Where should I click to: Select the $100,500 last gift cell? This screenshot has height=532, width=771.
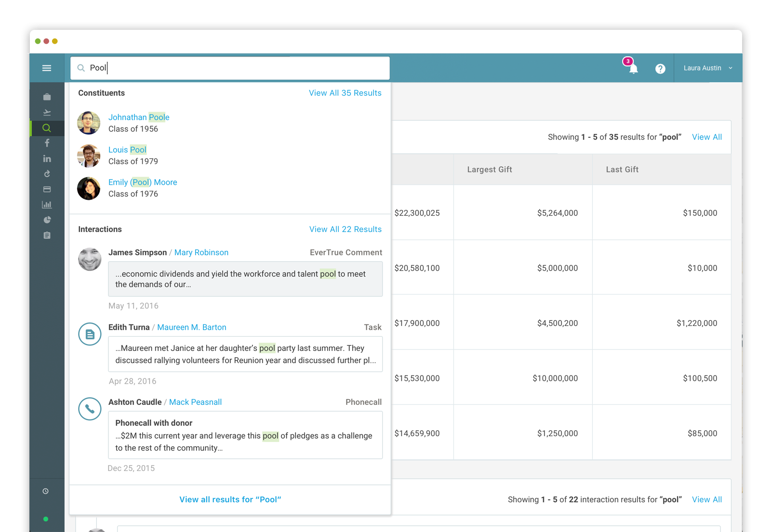click(700, 378)
